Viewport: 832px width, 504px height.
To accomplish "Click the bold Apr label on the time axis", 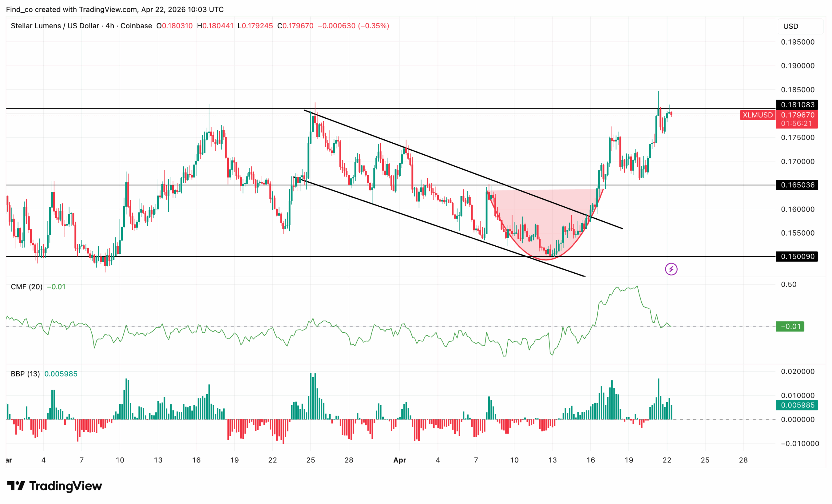I will 400,460.
